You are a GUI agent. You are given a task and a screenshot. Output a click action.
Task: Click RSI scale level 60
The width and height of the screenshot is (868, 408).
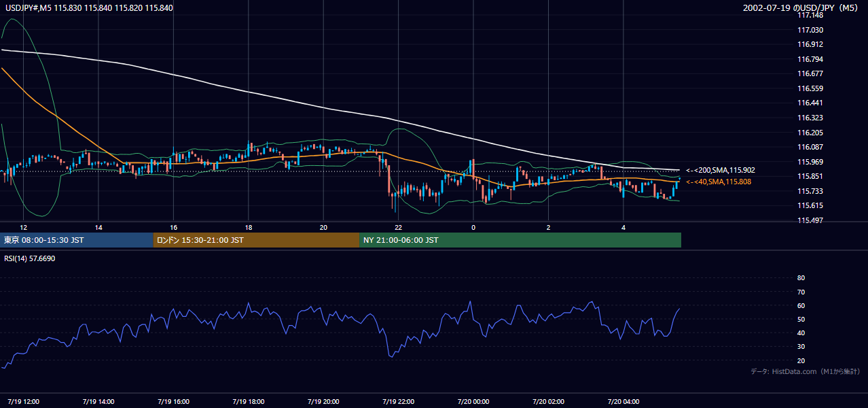[x=801, y=305]
